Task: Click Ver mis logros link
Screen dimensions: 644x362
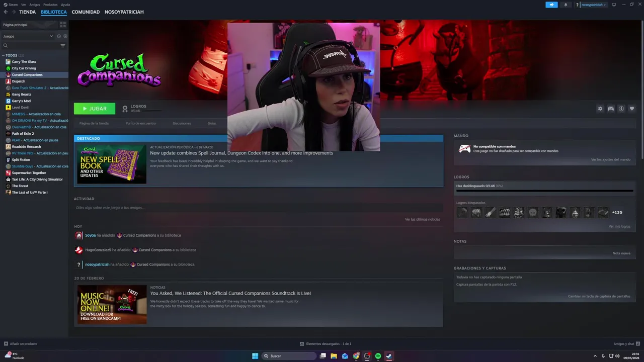Action: [619, 226]
